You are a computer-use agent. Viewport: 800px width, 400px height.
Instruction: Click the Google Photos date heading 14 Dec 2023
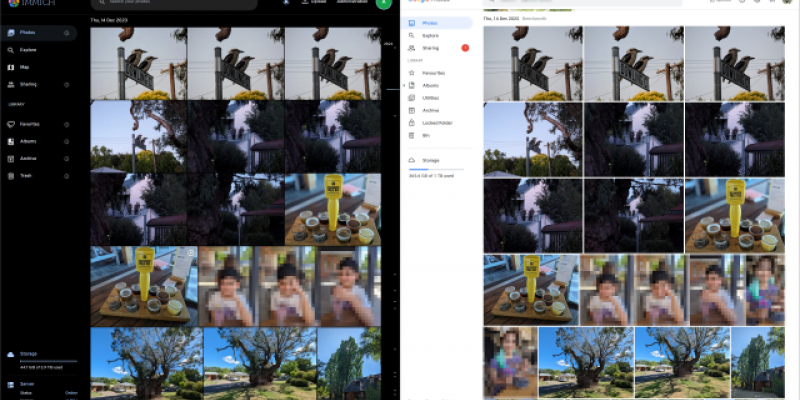501,18
